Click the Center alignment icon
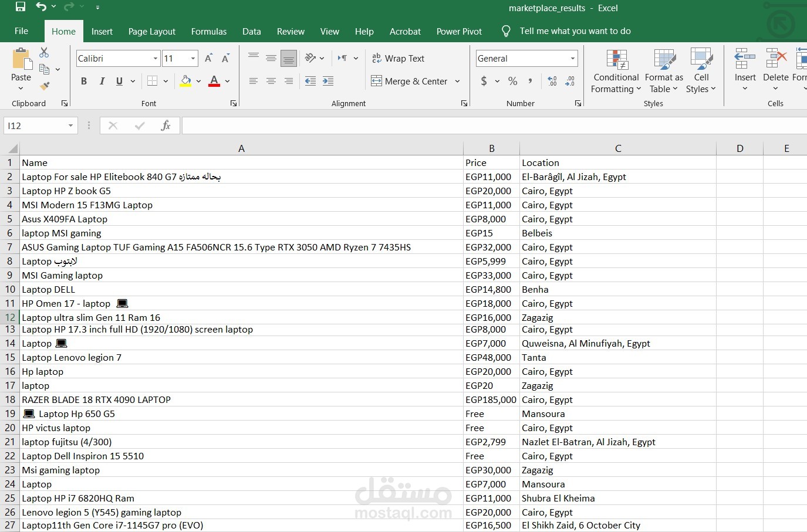Screen dimensions: 807x532 tap(271, 81)
